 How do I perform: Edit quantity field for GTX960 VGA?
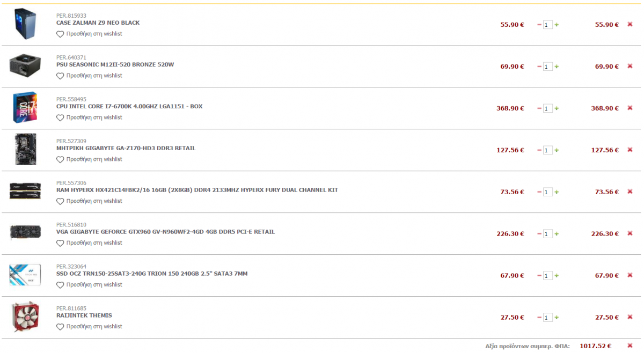point(548,234)
